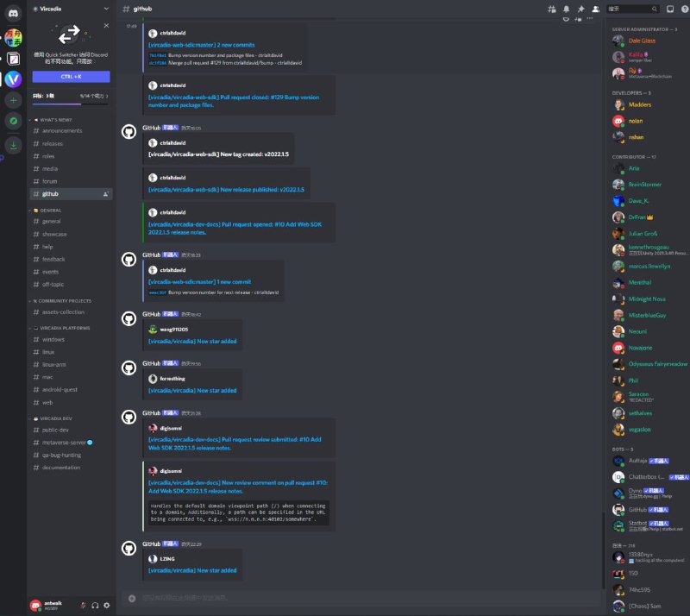Open server boost goal progress bar
Viewport: 690px width, 616px height.
pos(71,104)
